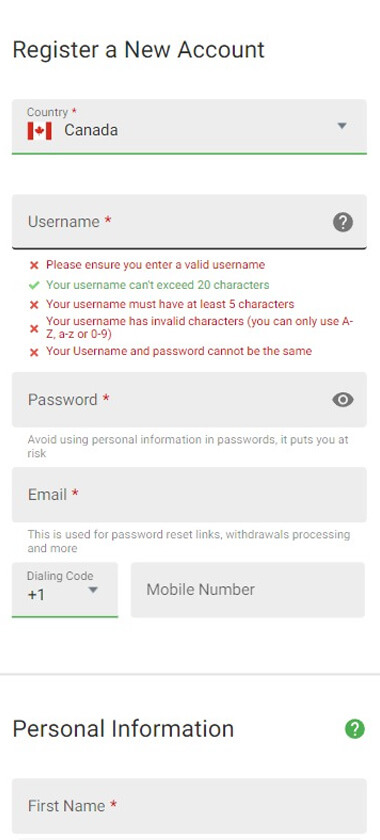
Task: Expand the Country dropdown arrow
Action: pos(342,126)
